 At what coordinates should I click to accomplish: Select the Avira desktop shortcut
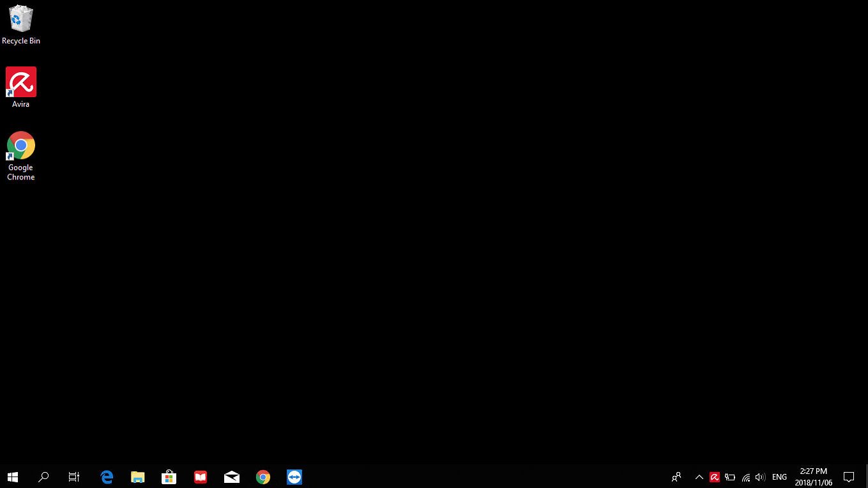21,88
